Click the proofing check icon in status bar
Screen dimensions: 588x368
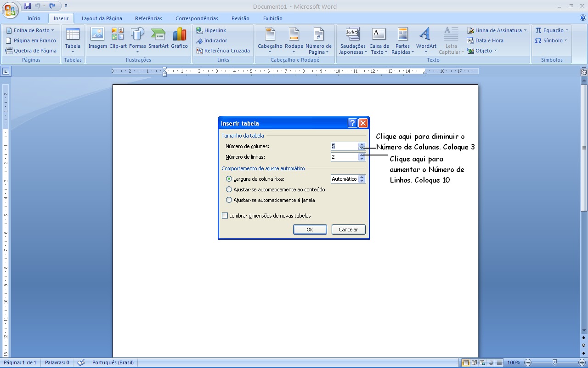81,362
